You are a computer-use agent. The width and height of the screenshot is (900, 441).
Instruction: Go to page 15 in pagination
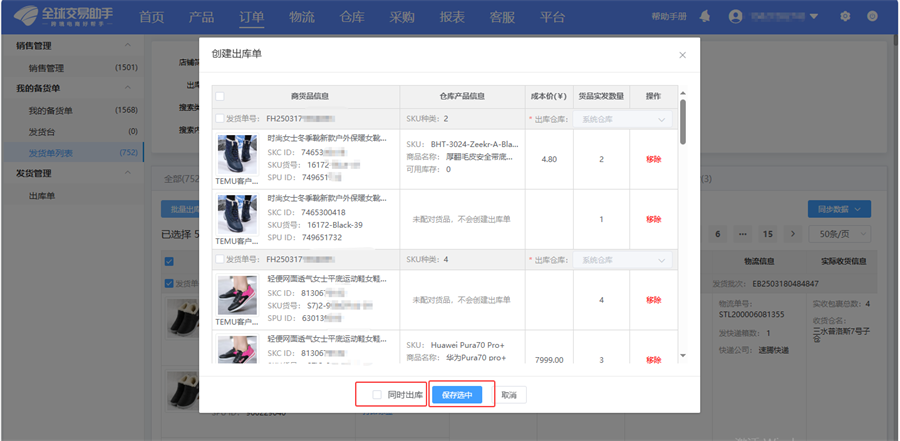768,234
